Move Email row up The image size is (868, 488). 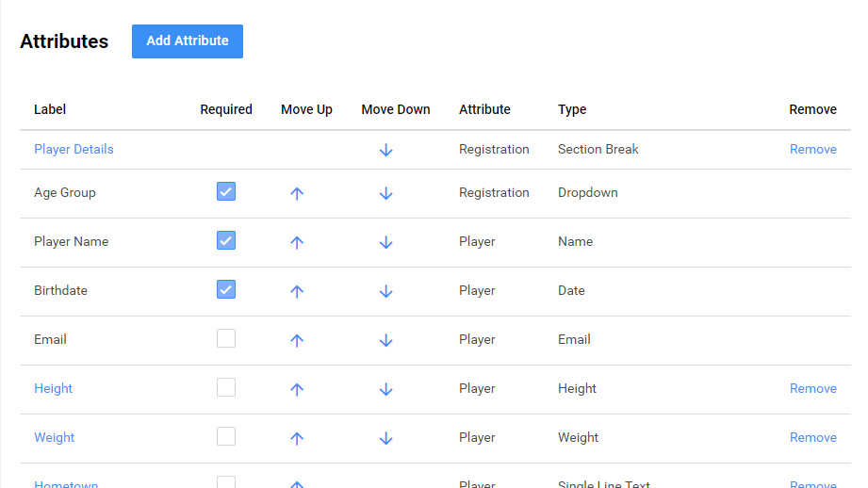pos(297,340)
